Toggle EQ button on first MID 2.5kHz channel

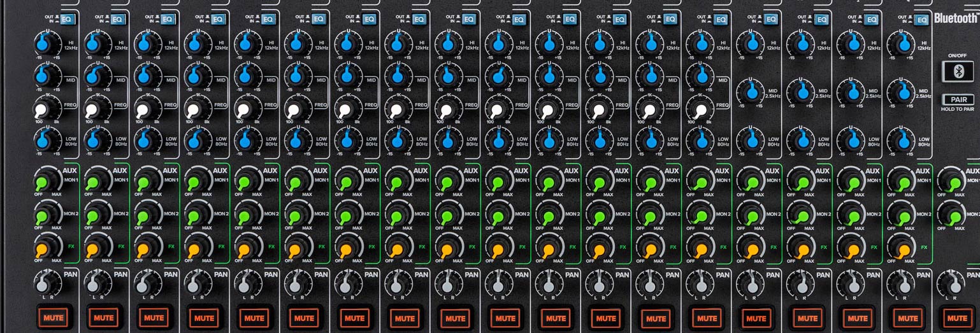(770, 20)
